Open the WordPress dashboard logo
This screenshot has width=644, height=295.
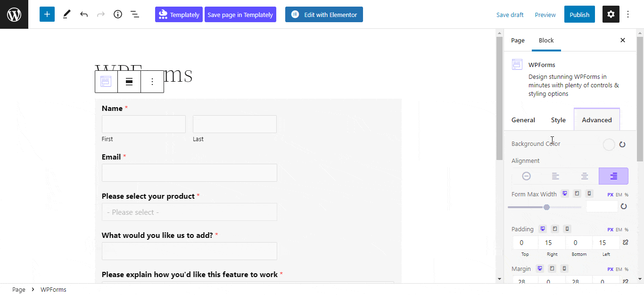tap(14, 14)
